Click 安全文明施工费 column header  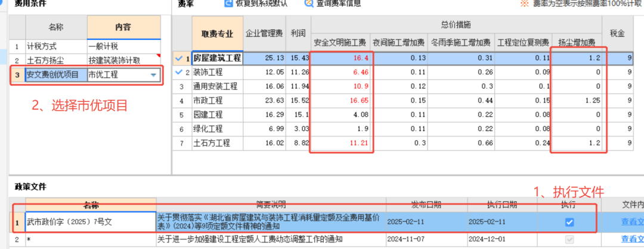click(340, 43)
